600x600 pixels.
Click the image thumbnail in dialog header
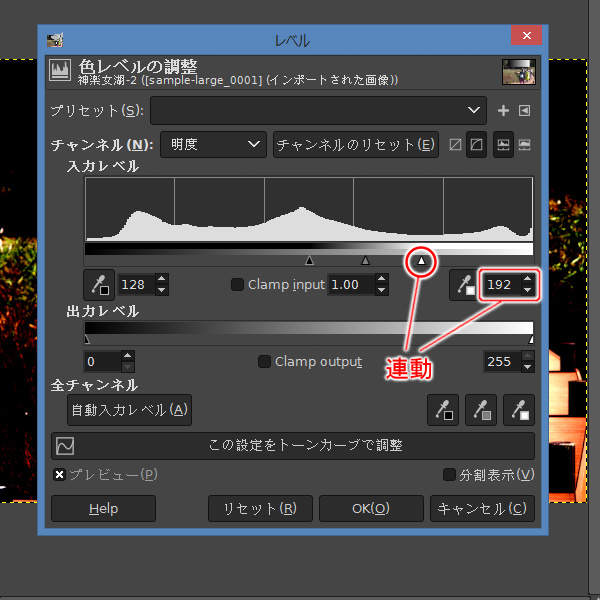pos(519,72)
